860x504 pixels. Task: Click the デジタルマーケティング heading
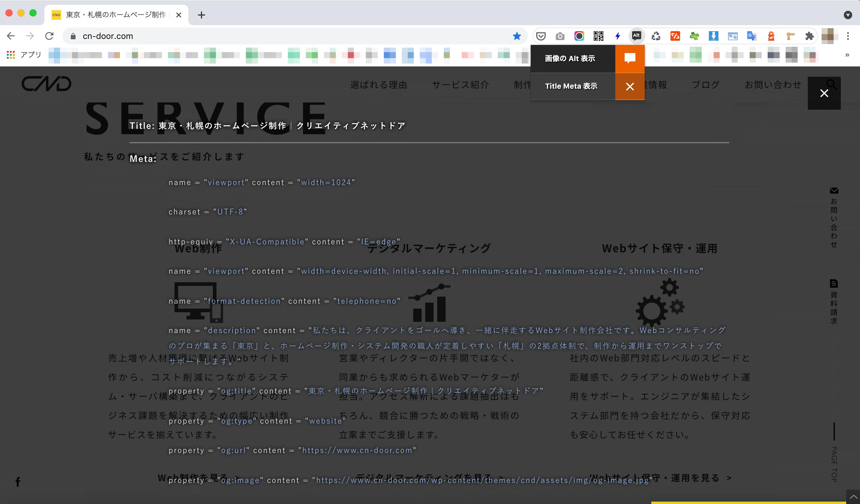pyautogui.click(x=429, y=248)
